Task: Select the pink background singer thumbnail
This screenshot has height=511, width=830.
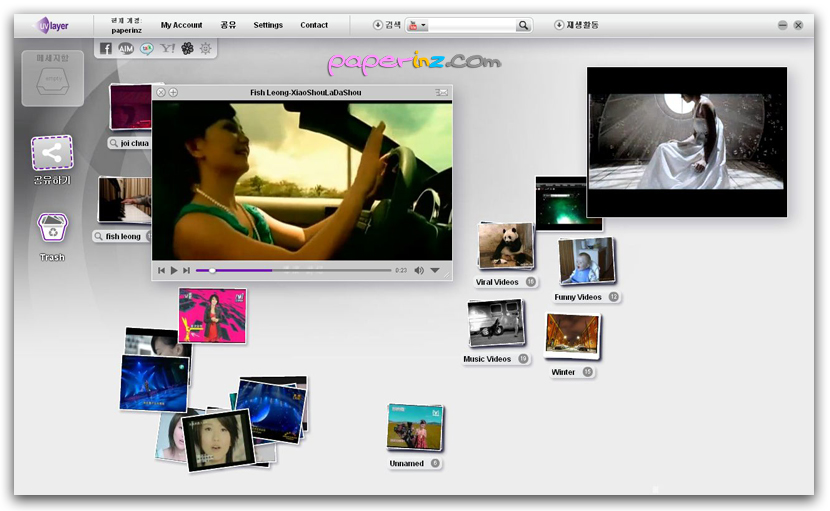Action: [x=212, y=316]
